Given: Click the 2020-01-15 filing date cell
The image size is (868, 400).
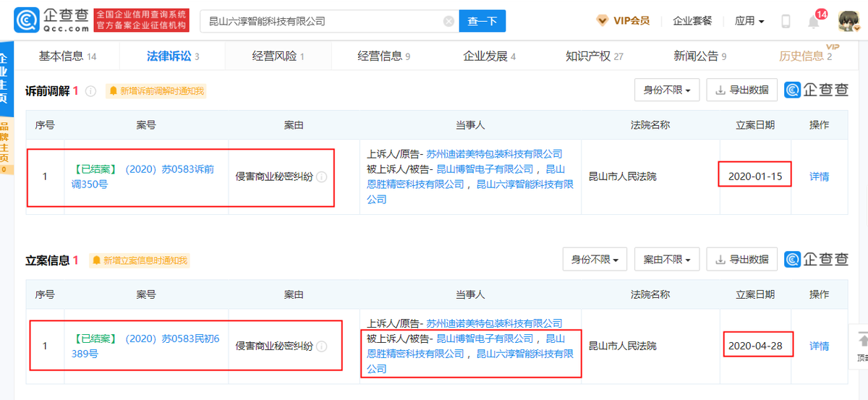Looking at the screenshot, I should click(x=755, y=176).
